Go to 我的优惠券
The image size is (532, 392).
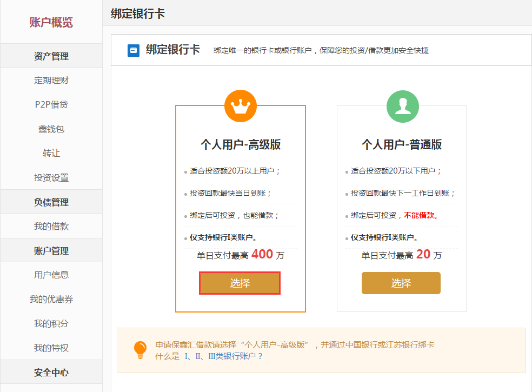[51, 300]
